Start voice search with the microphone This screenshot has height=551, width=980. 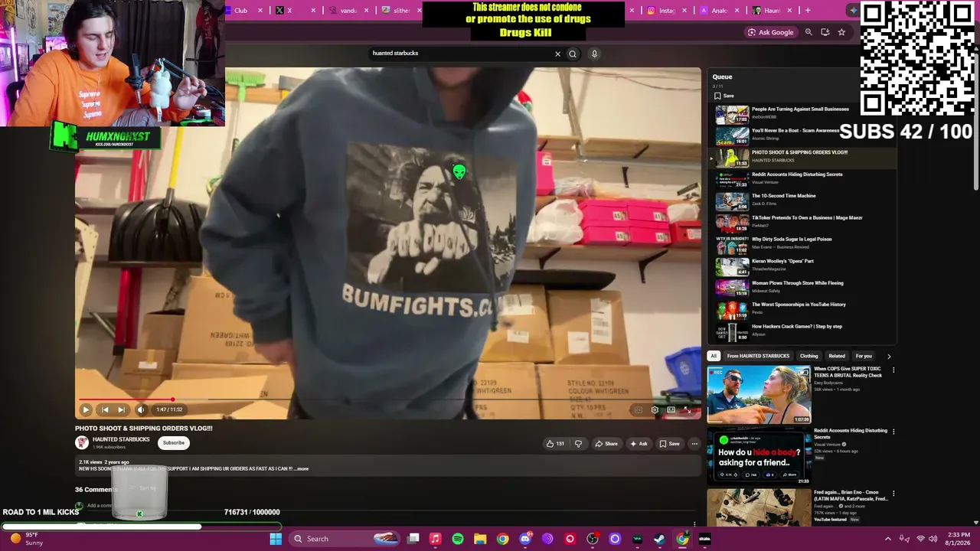point(594,54)
